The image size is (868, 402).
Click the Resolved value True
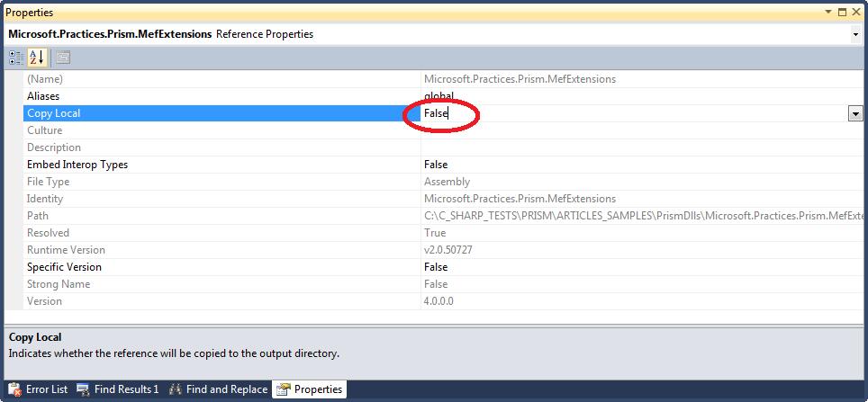click(435, 233)
